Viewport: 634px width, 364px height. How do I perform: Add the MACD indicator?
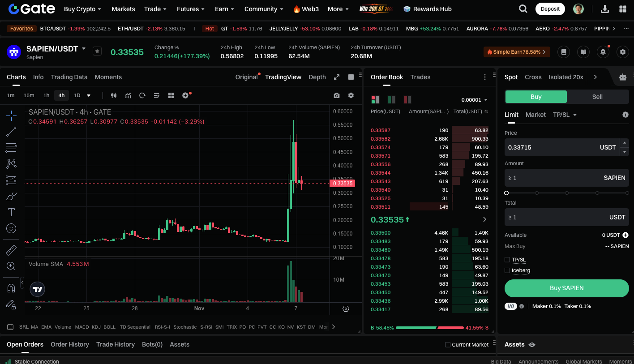(82, 327)
